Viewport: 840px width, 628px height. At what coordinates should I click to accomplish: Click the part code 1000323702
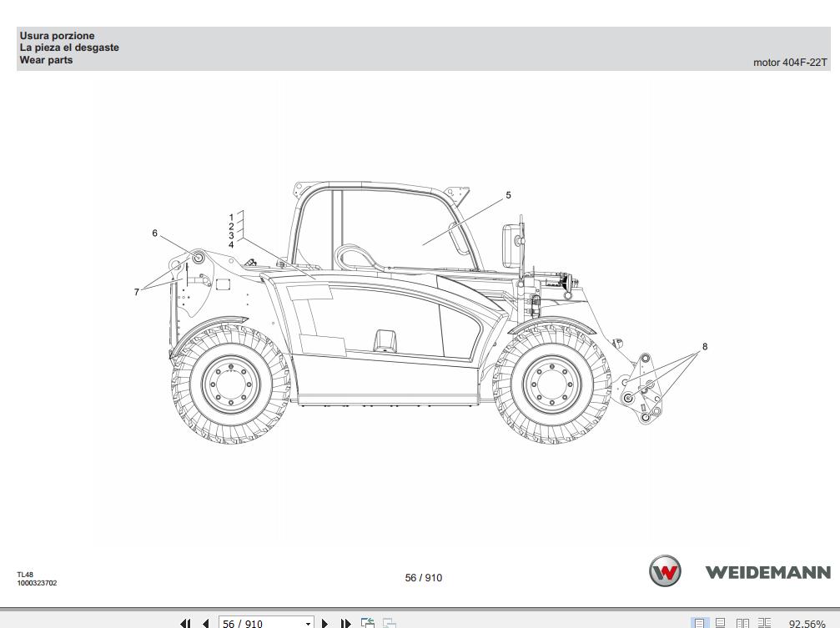(x=38, y=583)
